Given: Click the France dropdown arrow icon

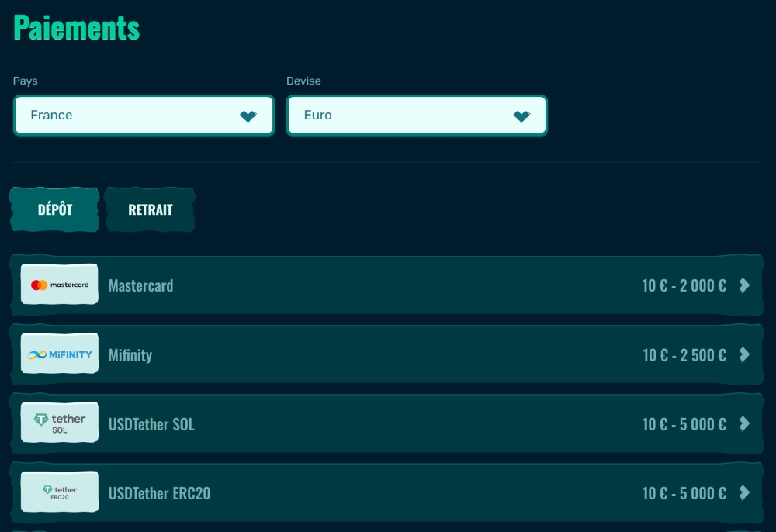Looking at the screenshot, I should (x=248, y=116).
